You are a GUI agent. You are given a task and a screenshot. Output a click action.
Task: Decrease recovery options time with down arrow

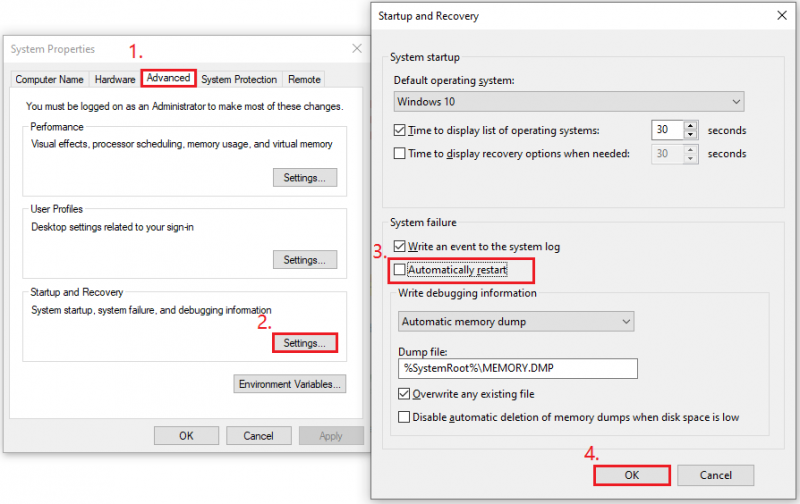tap(690, 159)
